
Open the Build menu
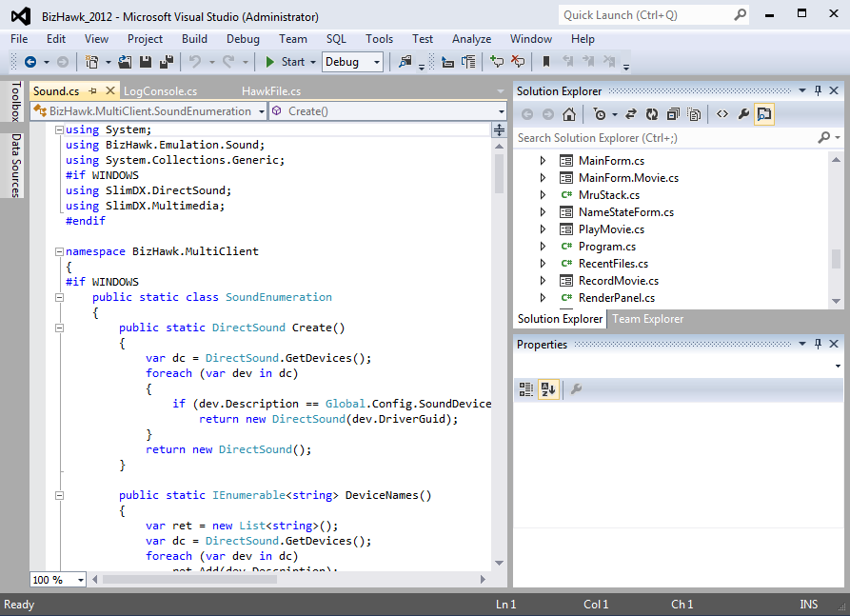pyautogui.click(x=194, y=39)
